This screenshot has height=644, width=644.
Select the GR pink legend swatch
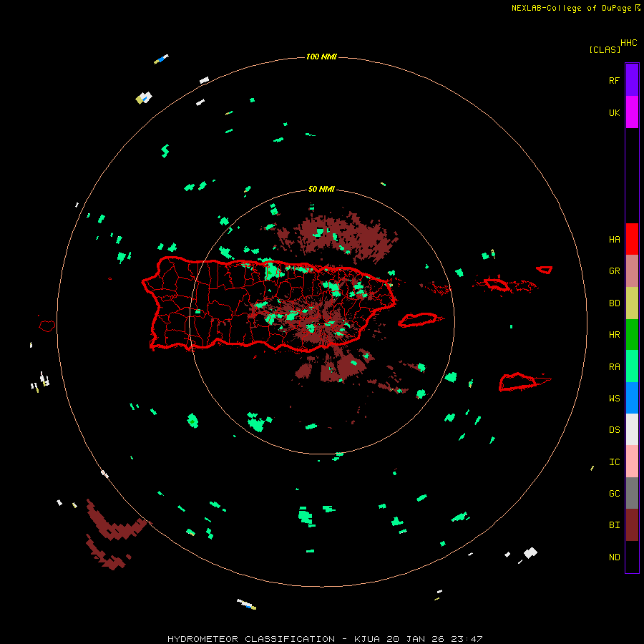(632, 271)
